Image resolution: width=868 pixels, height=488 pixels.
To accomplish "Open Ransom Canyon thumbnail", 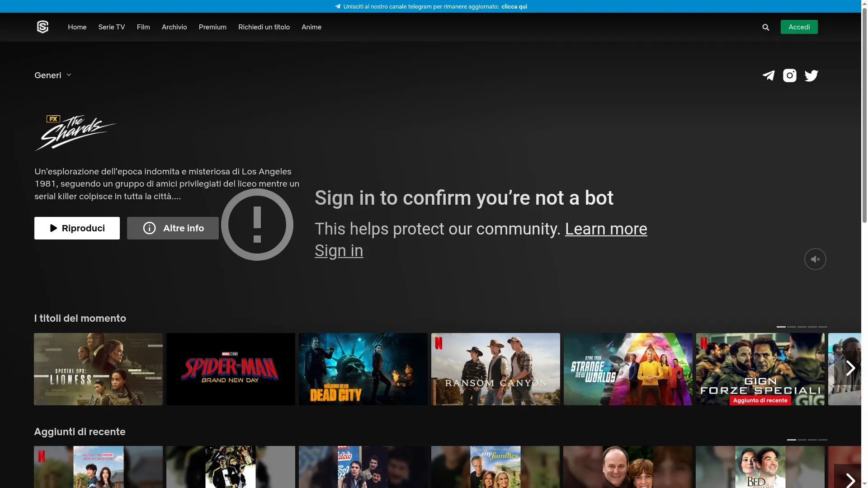I will (495, 369).
